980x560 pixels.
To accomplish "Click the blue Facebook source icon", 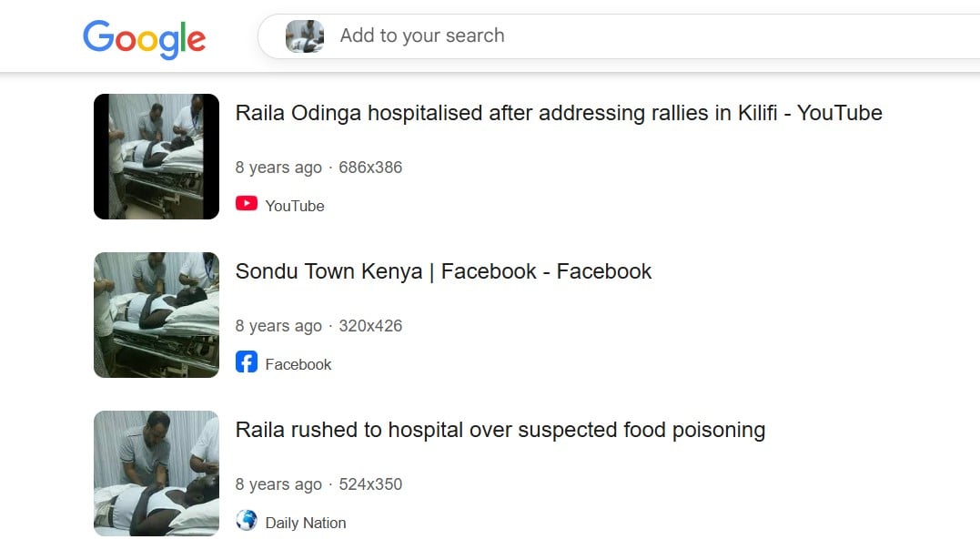I will pyautogui.click(x=247, y=362).
